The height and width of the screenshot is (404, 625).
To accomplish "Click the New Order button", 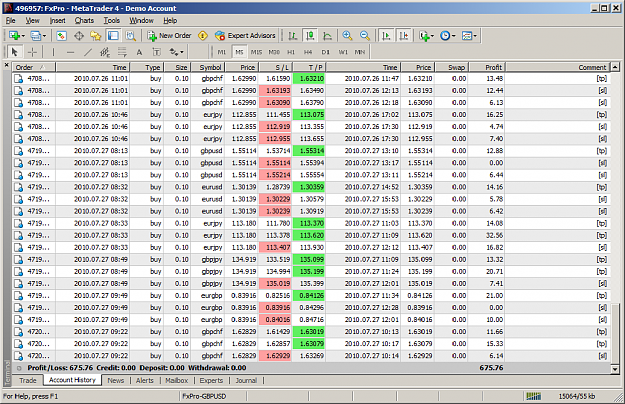I will [x=169, y=36].
